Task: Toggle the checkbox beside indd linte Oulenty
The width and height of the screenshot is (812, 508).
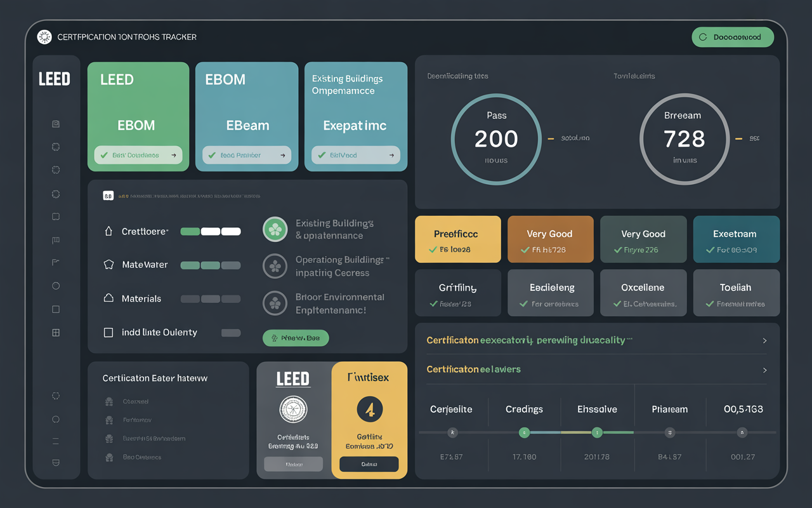Action: (x=108, y=332)
